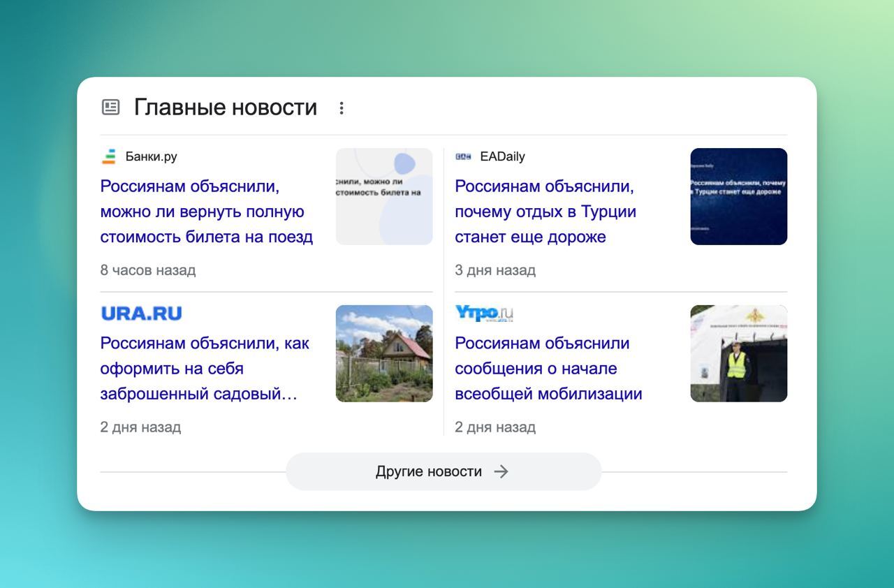Open Другие новости for more news

tap(444, 471)
